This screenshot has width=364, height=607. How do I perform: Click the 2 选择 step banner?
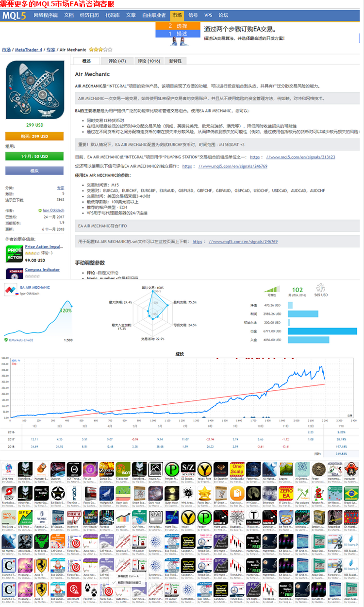tap(178, 26)
